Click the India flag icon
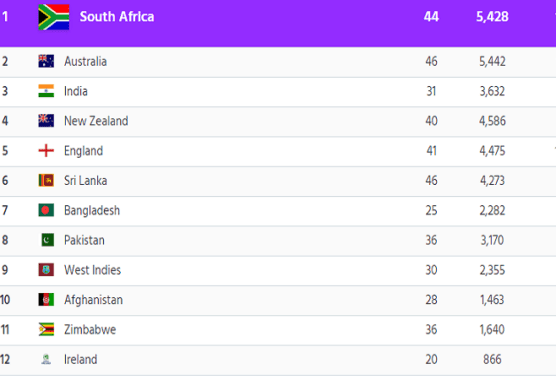Screen dimensions: 556x380 [46, 91]
